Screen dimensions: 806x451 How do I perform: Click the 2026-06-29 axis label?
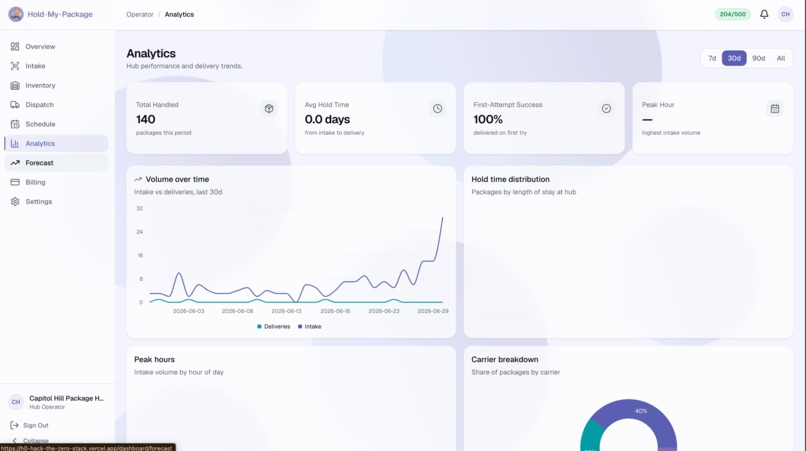tap(433, 311)
